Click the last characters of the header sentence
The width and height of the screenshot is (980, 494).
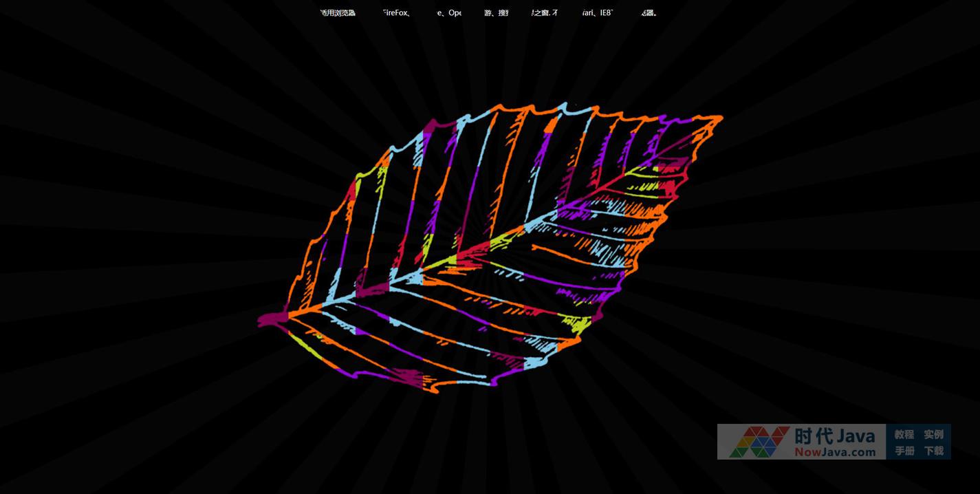[647, 12]
